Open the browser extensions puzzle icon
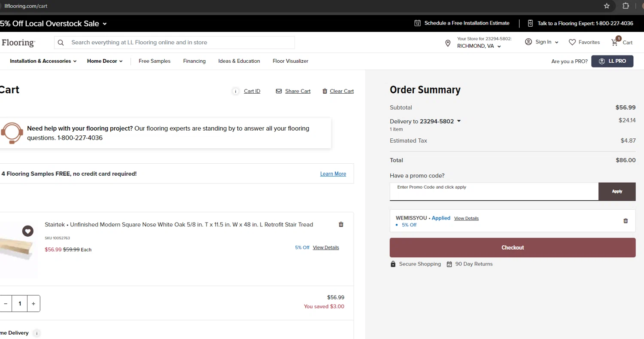644x339 pixels. (x=626, y=6)
